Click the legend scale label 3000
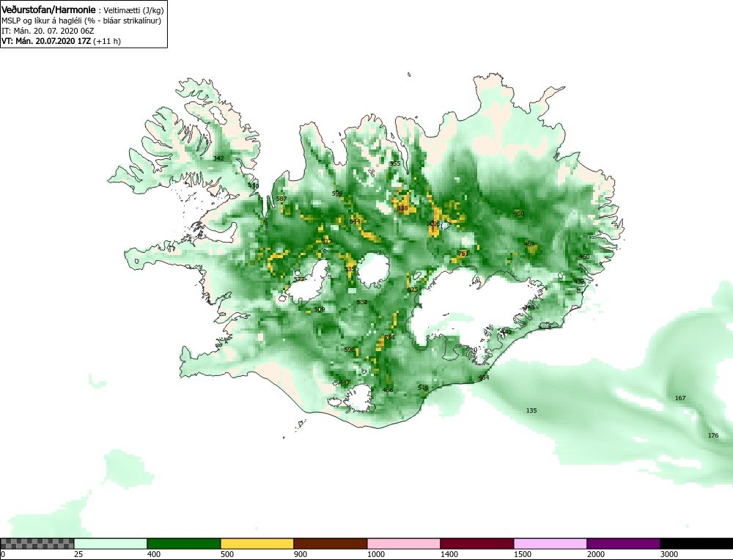This screenshot has width=733, height=560. pos(669,554)
